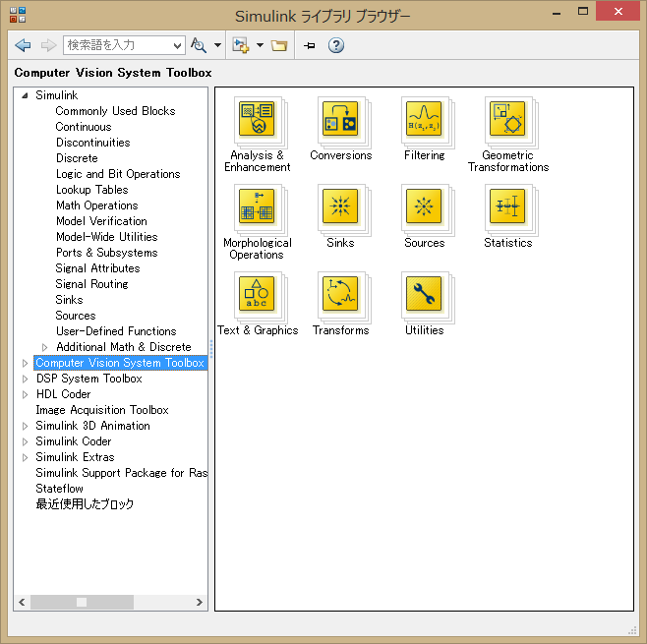Open the Utilities wrench icon
Viewport: 647px width, 644px height.
point(424,295)
